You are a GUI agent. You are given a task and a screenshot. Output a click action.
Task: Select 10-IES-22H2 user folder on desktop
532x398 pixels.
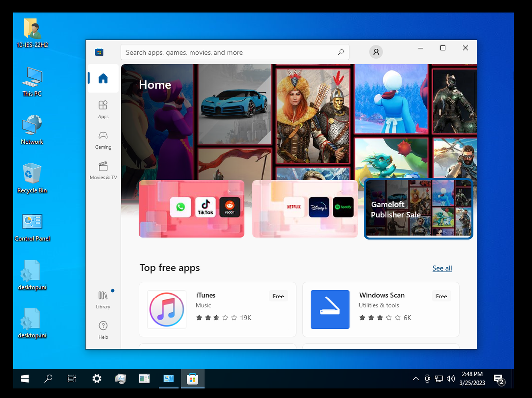tap(32, 33)
